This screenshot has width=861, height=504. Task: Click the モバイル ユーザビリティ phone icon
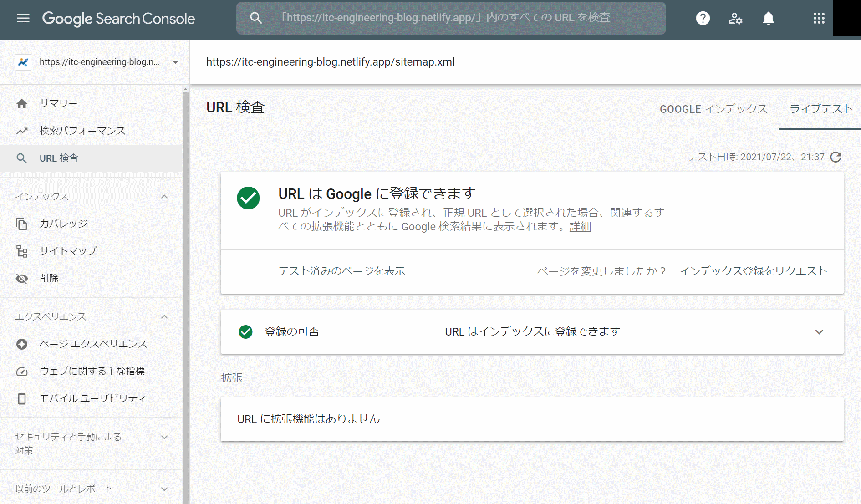point(22,399)
